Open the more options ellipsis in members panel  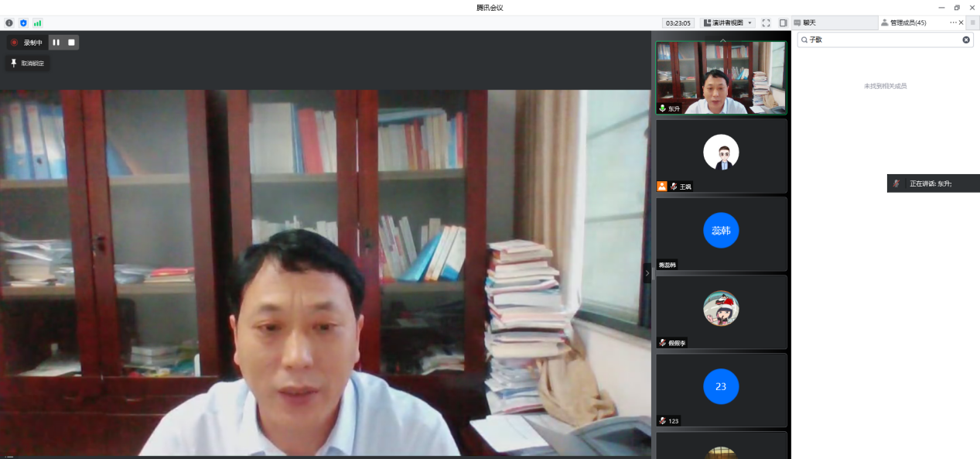point(953,23)
